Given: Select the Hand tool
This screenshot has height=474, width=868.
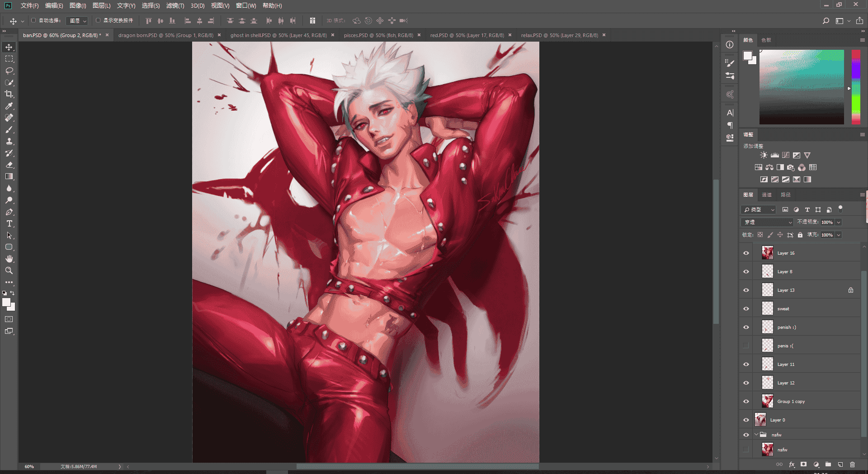Looking at the screenshot, I should [9, 259].
